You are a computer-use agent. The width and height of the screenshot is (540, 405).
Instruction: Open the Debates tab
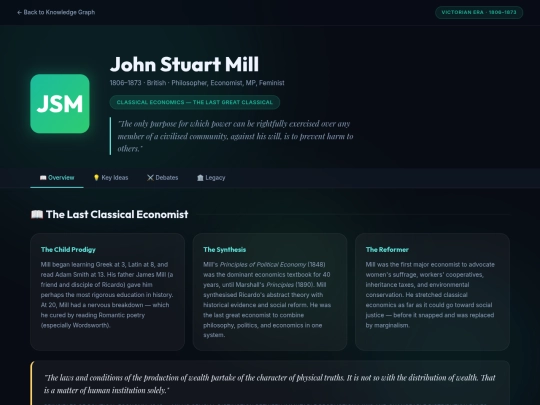point(163,178)
